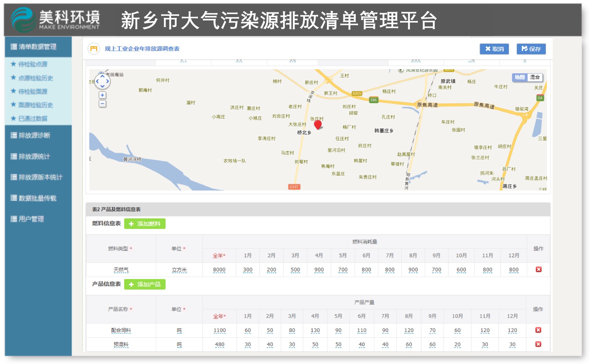Delete the 配合饲料 product row
The height and width of the screenshot is (364, 590).
[538, 330]
